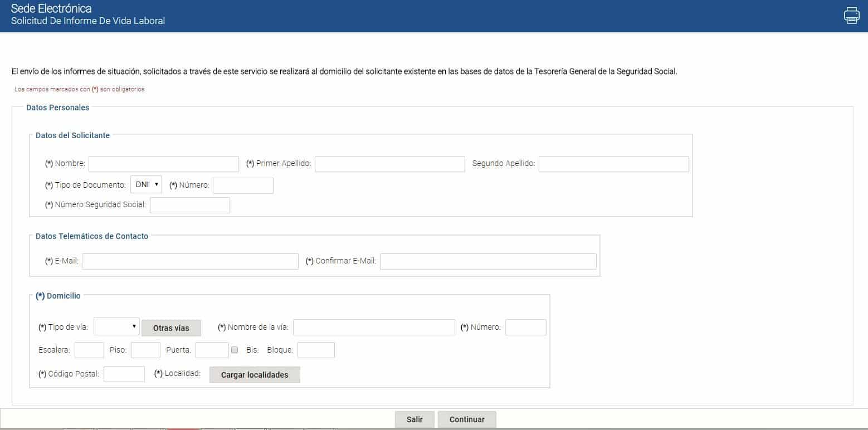Select the E-Mail input box
The image size is (868, 430).
coord(190,261)
